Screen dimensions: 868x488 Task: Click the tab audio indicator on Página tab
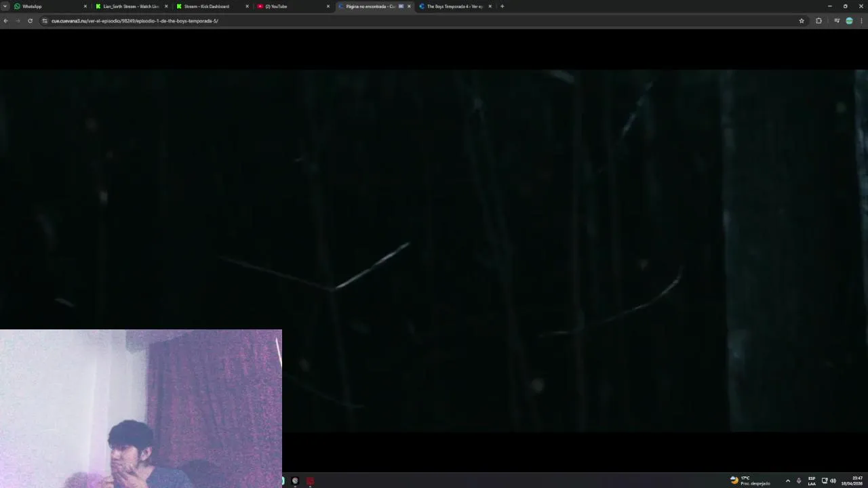[x=401, y=6]
